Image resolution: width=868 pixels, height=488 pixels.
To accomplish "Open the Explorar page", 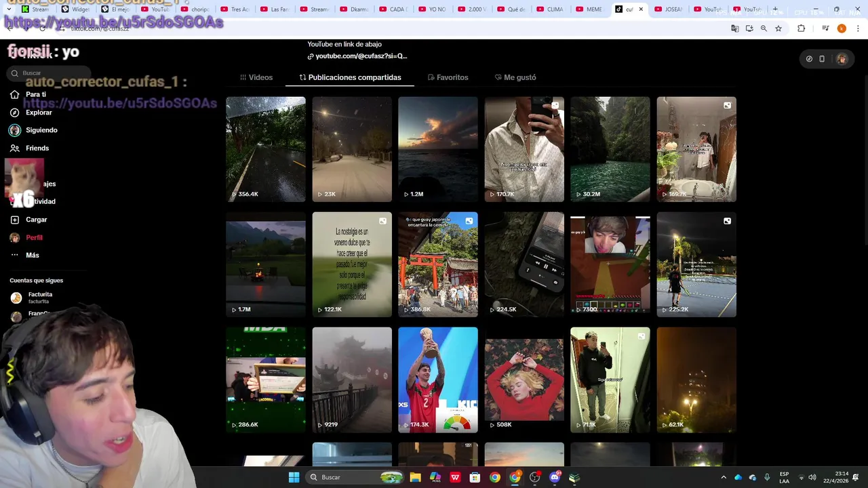I will (39, 113).
